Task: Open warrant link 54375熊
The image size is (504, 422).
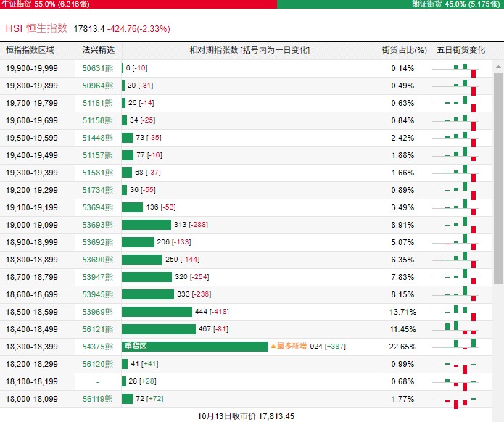Action: 98,347
